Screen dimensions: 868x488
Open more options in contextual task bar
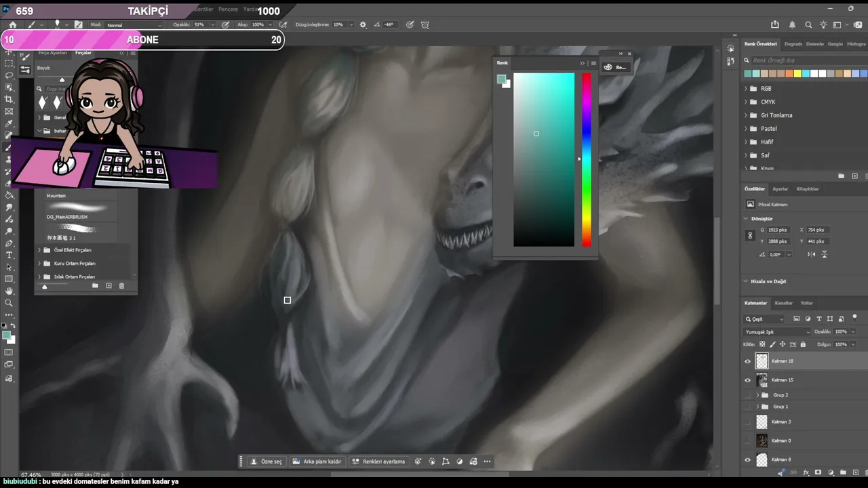[x=487, y=462]
